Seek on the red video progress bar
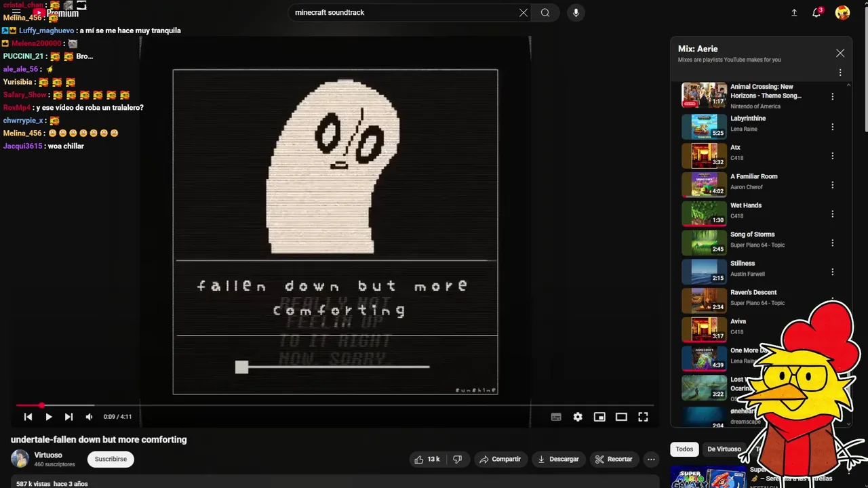Screen dimensions: 868x488 335,405
